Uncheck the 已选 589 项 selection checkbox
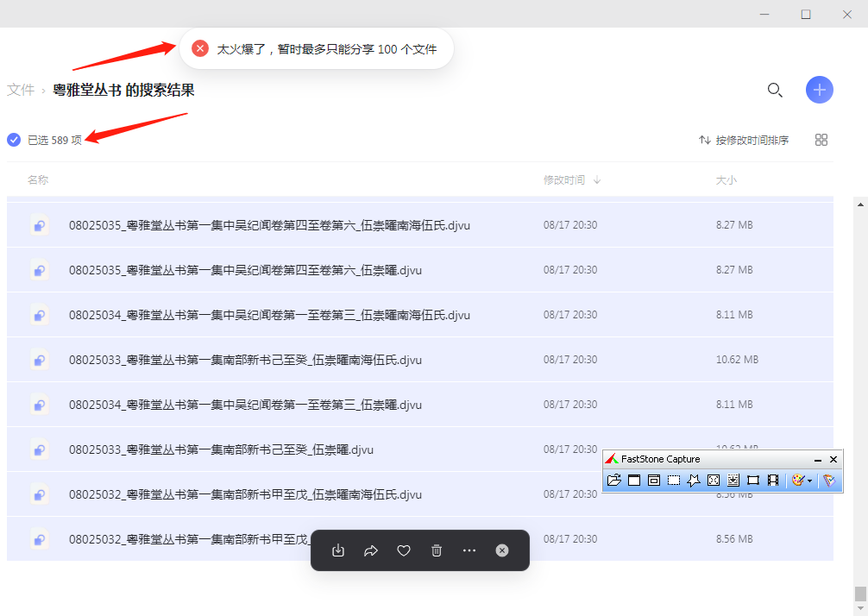The image size is (868, 616). pyautogui.click(x=14, y=139)
